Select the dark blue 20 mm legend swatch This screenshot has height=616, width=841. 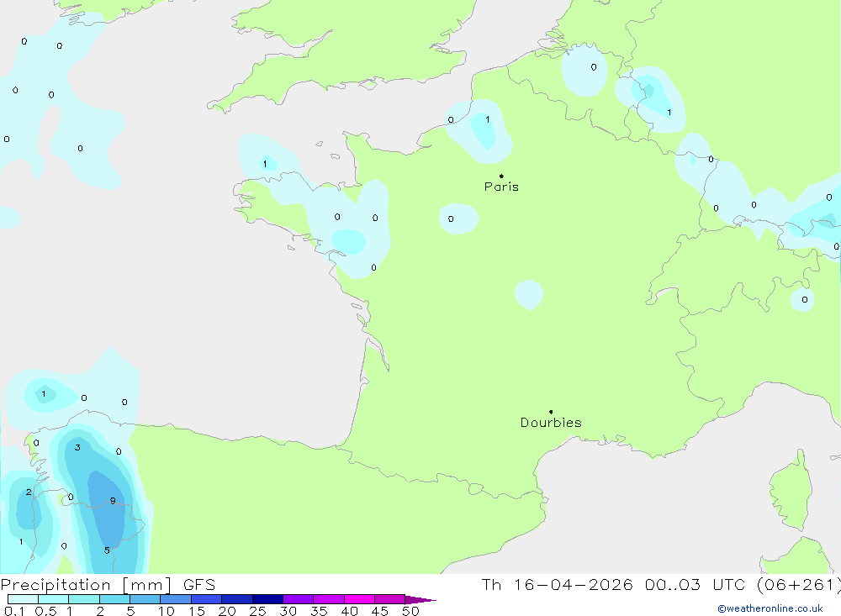[x=236, y=599]
